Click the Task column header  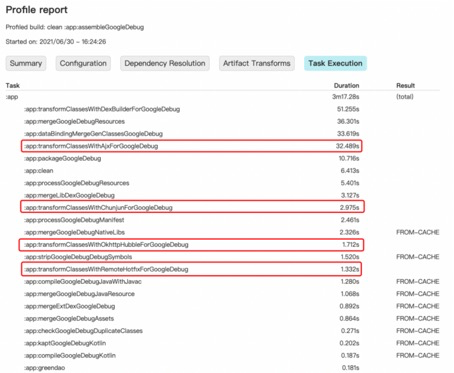(x=13, y=86)
